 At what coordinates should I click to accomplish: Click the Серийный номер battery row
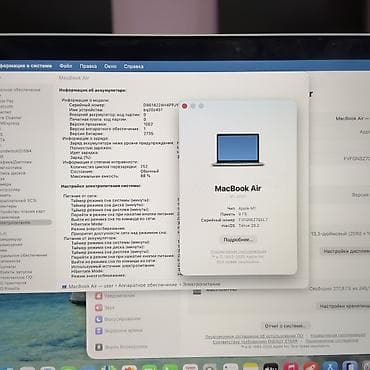pyautogui.click(x=123, y=105)
